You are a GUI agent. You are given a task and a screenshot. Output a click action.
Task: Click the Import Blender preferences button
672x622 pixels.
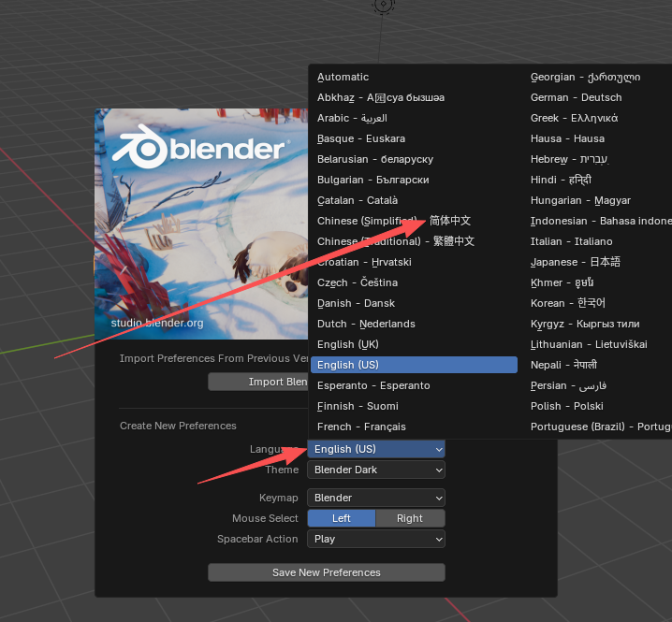258,382
